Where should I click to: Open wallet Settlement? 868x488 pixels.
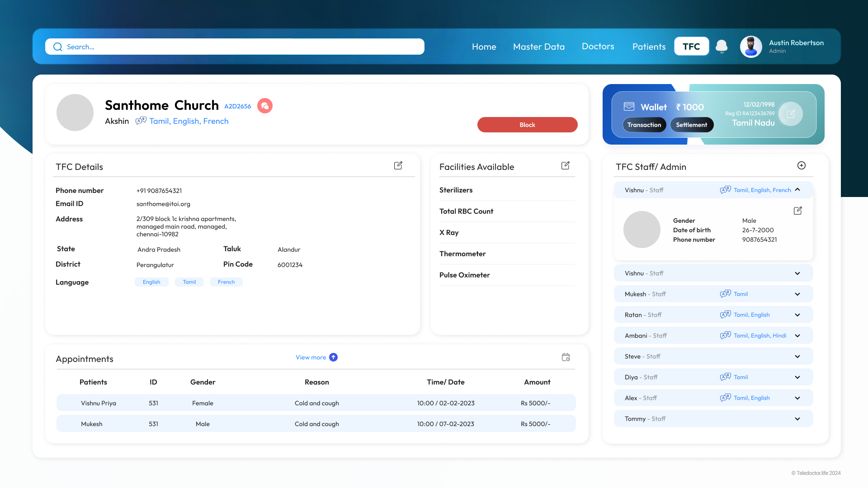click(x=692, y=125)
